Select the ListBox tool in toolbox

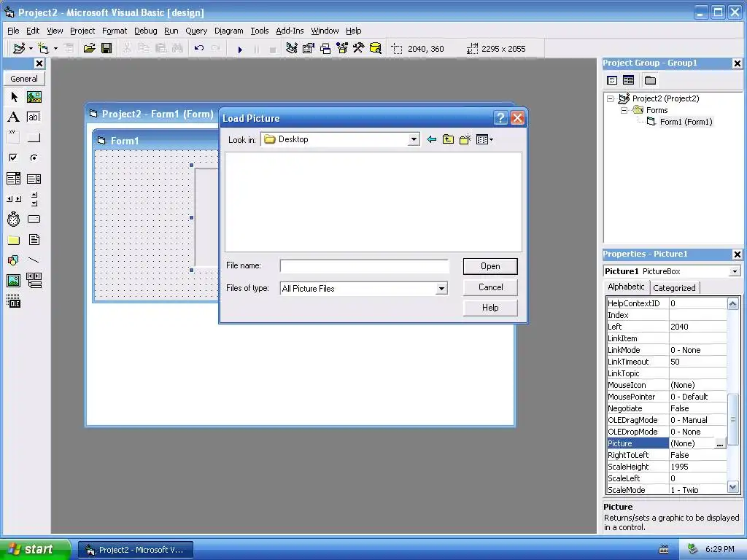[x=34, y=179]
